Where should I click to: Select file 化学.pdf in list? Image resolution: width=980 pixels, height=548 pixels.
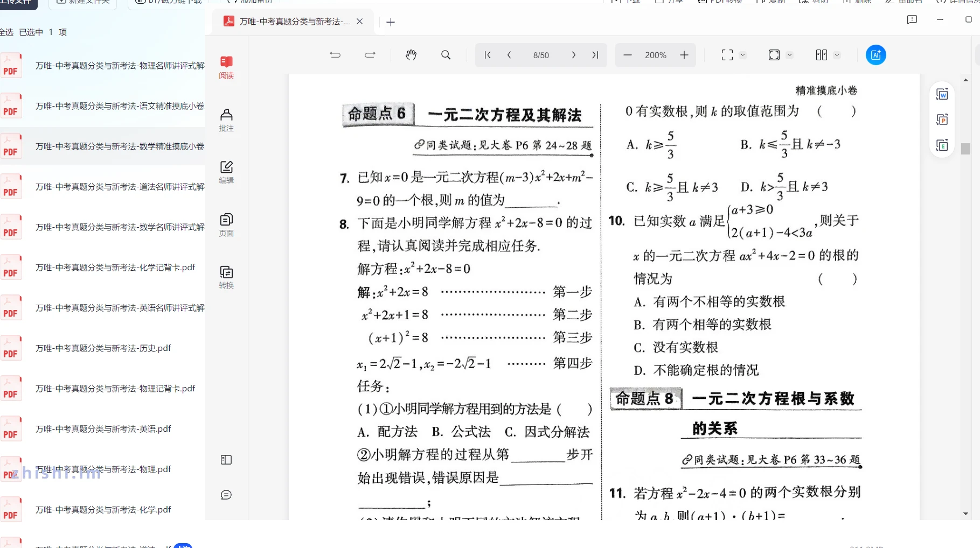click(x=102, y=510)
